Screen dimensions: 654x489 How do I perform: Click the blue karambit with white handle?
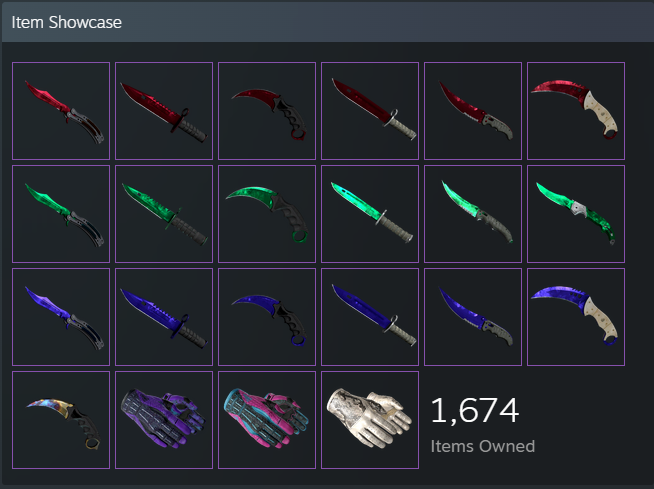576,317
